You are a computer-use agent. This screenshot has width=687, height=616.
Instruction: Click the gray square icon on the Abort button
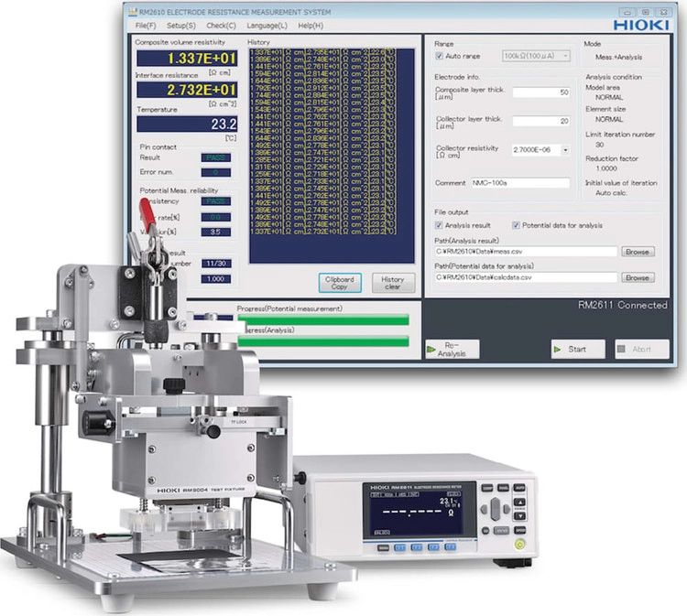click(x=621, y=349)
